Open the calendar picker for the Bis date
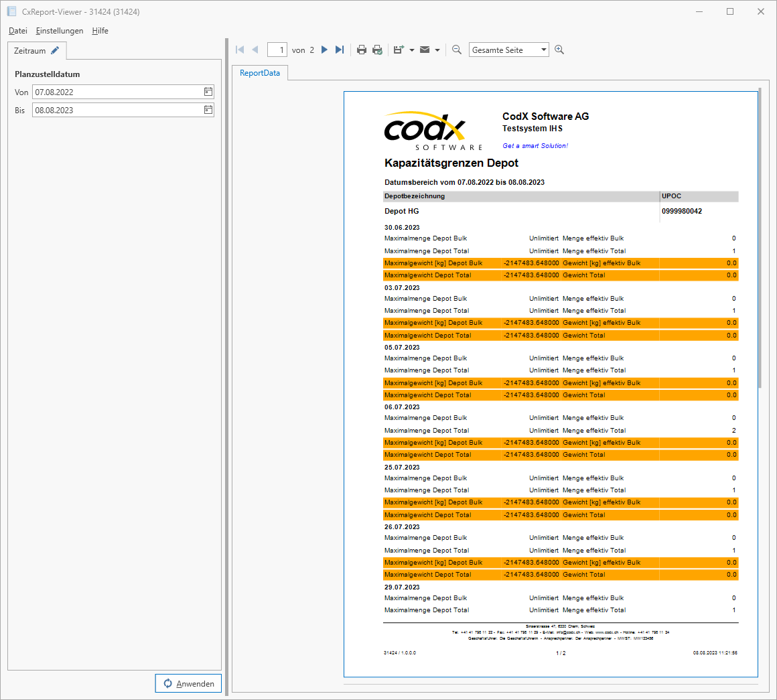The image size is (777, 700). tap(208, 110)
